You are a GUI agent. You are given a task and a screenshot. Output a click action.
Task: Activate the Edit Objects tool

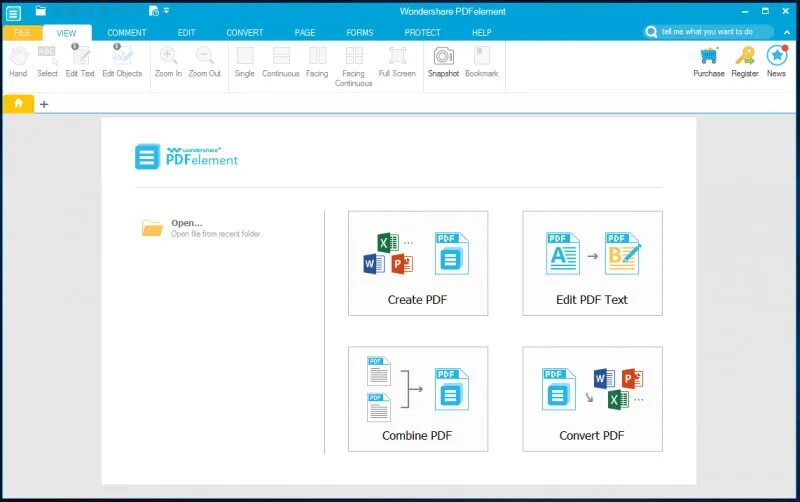(122, 62)
